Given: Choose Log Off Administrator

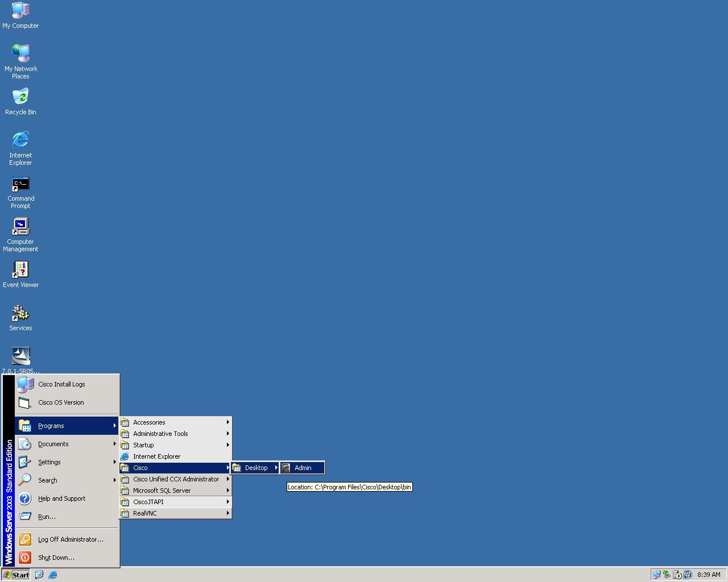Looking at the screenshot, I should 67,539.
